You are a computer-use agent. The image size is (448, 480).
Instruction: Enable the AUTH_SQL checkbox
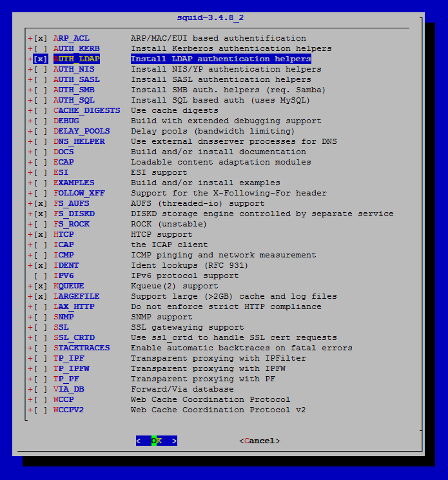[41, 100]
